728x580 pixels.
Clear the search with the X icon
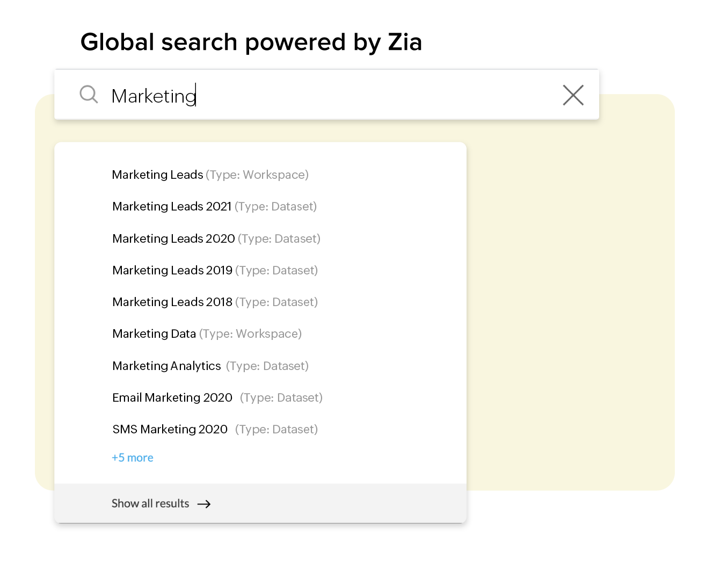573,95
